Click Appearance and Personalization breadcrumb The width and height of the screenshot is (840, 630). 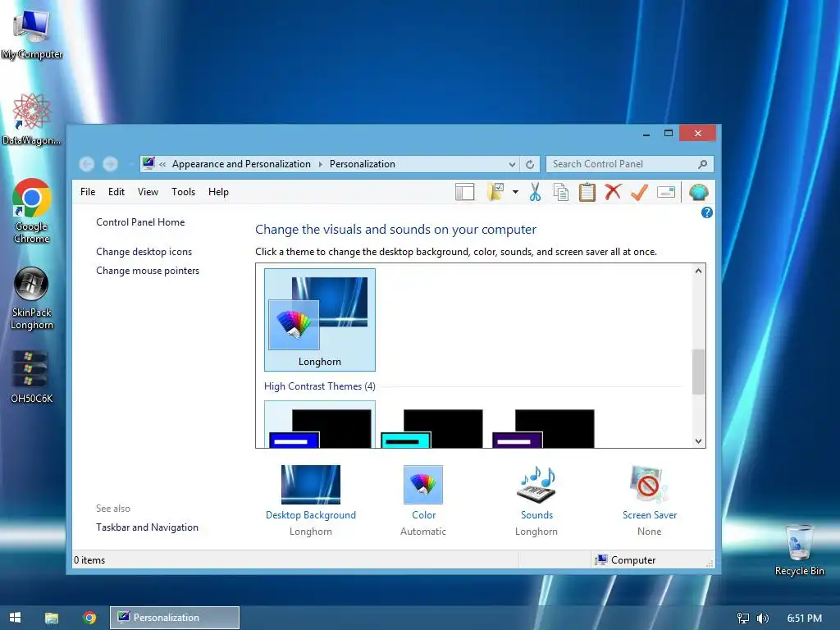(x=241, y=164)
